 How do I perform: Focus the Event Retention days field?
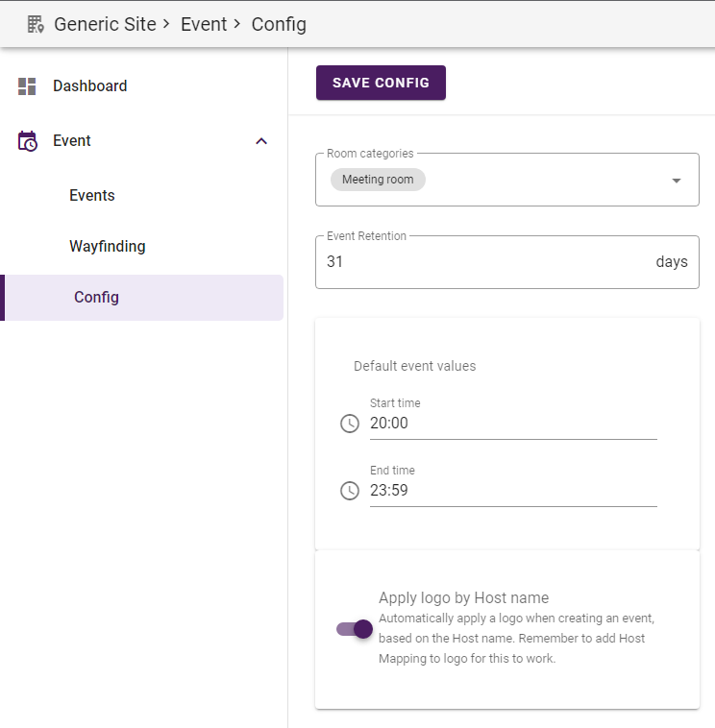(481, 262)
